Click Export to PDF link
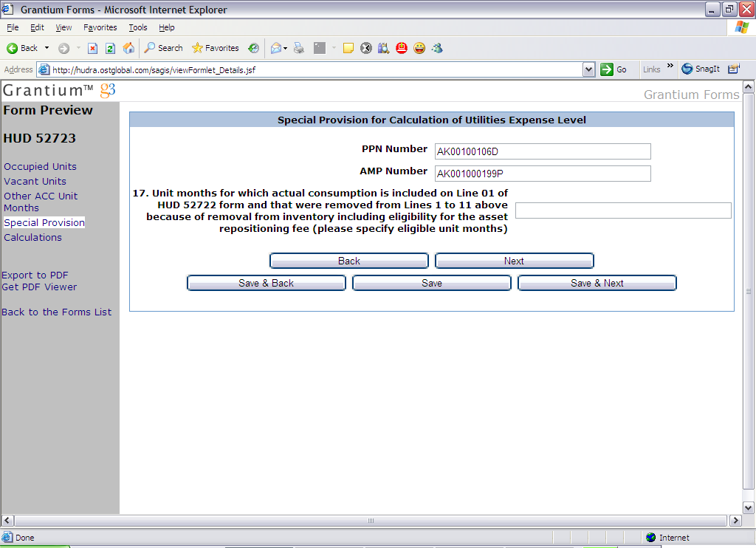 coord(35,275)
